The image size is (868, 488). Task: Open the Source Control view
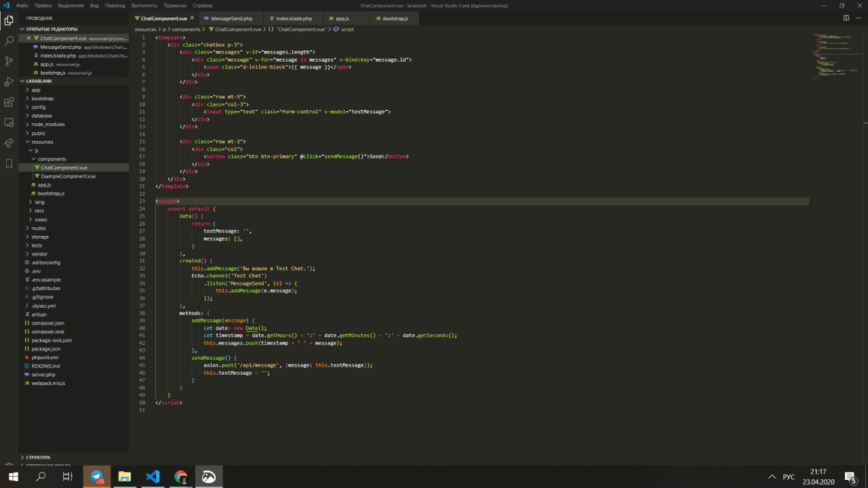(x=9, y=61)
